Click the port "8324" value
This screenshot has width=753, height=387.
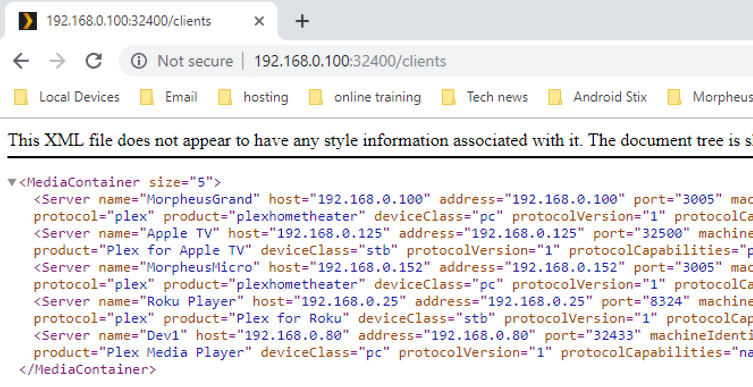tap(665, 302)
